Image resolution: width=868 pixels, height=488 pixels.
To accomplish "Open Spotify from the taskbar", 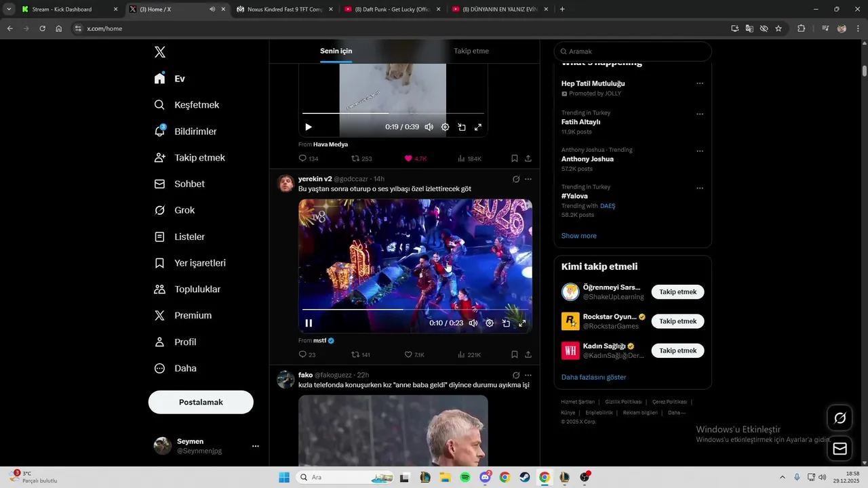I will (465, 477).
